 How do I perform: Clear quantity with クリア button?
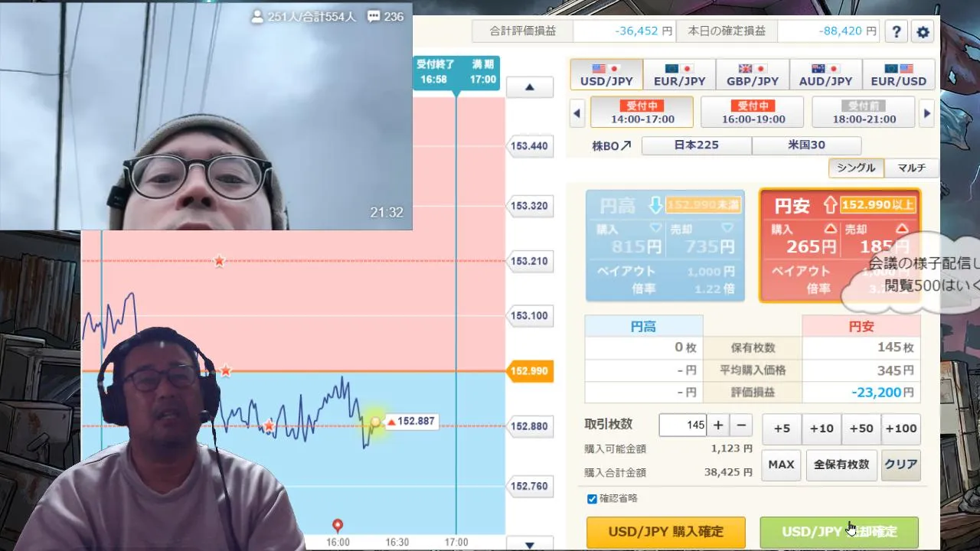point(900,465)
